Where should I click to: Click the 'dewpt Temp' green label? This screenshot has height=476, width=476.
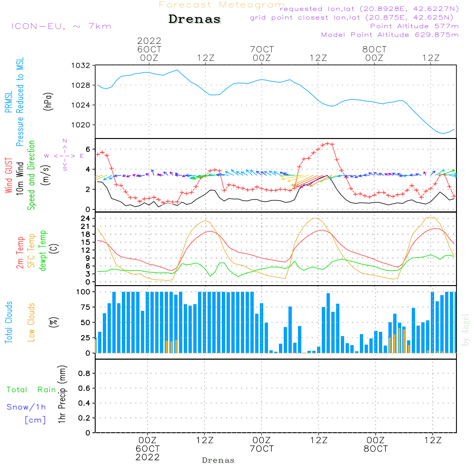tap(42, 250)
